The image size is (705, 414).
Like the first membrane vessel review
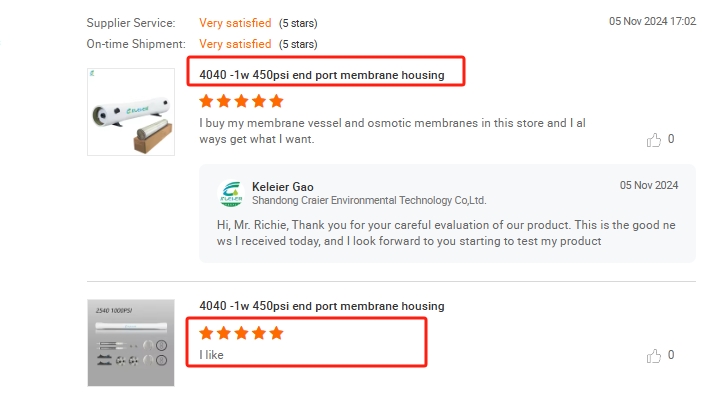coord(654,140)
